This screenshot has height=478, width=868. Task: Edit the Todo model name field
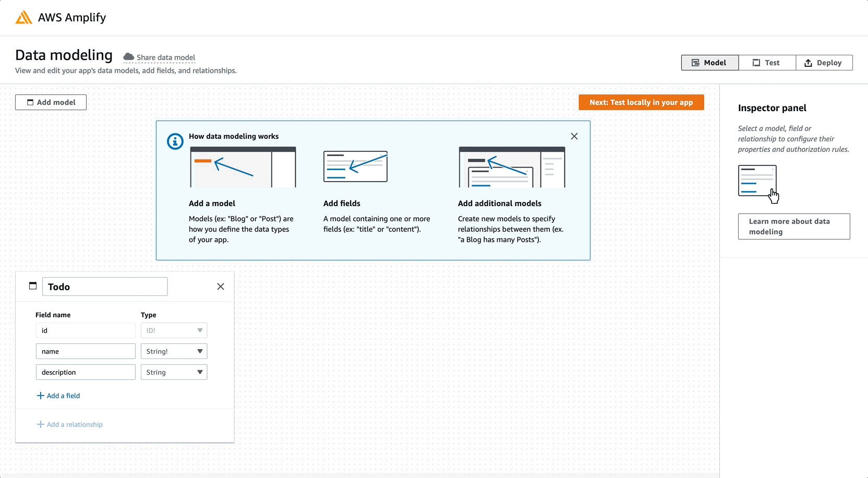pos(105,286)
